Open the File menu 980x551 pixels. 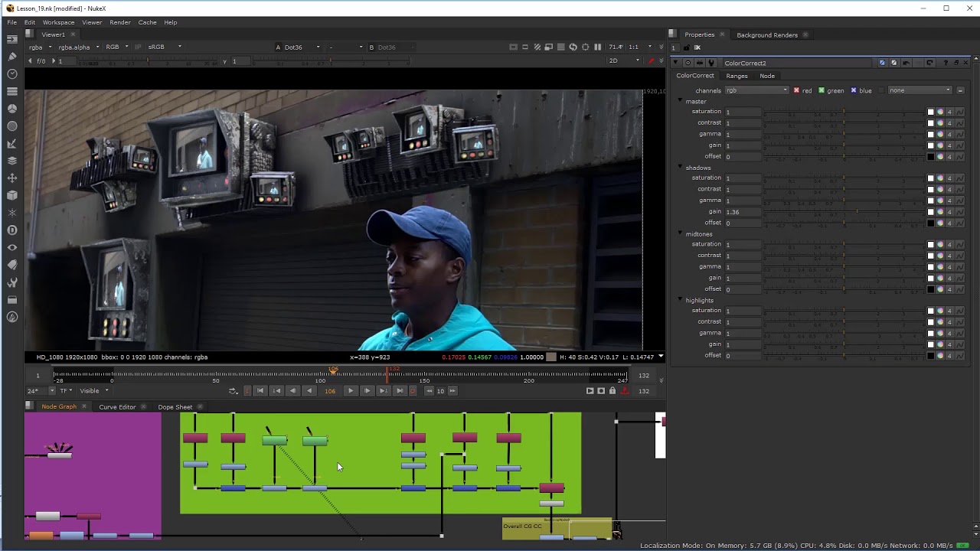click(x=12, y=22)
